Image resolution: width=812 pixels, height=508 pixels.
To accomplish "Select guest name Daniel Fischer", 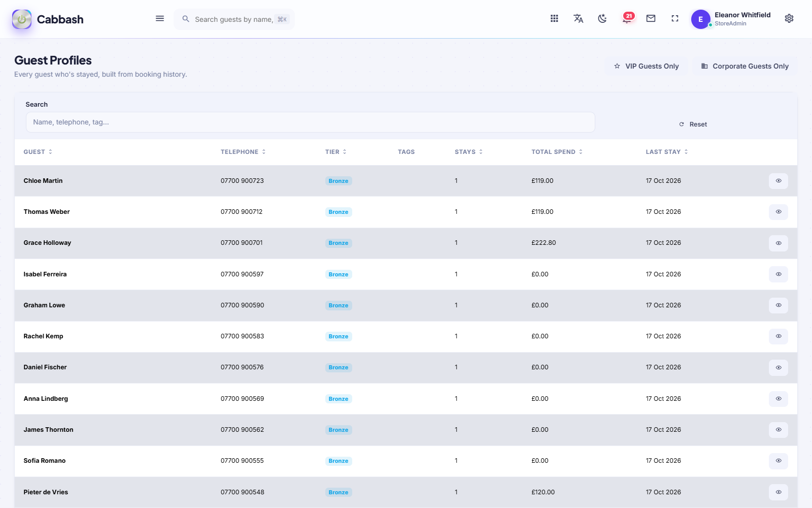I will click(45, 367).
